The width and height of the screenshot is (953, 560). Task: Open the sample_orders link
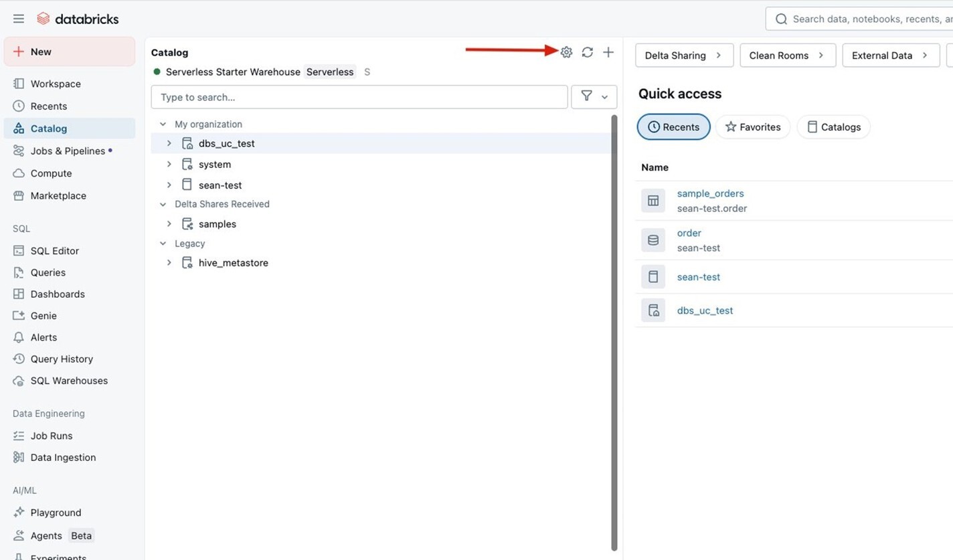coord(710,193)
